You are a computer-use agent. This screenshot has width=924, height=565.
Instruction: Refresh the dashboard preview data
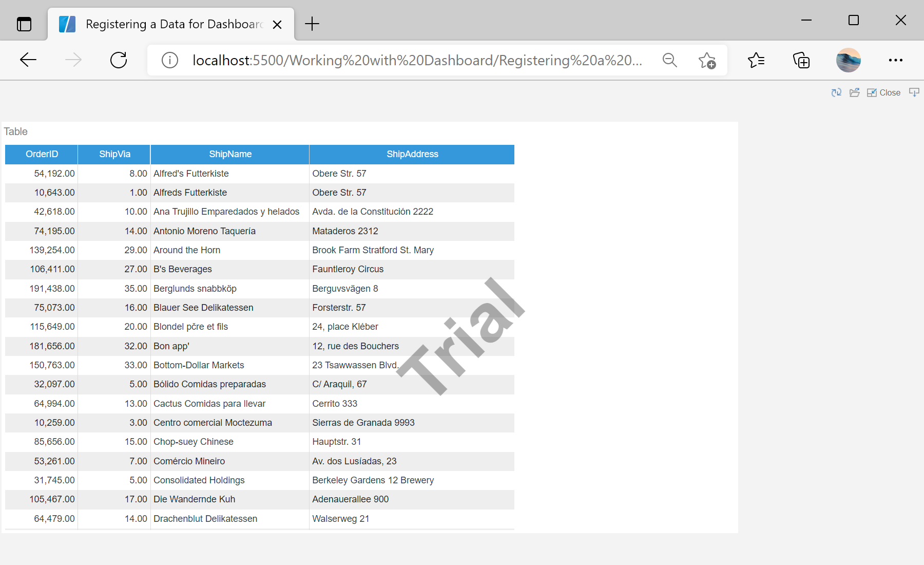(836, 92)
